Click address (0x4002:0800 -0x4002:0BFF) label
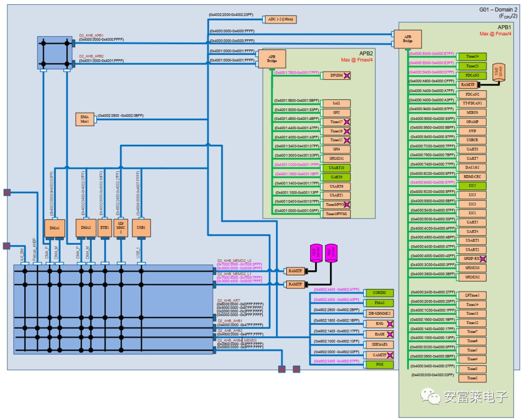 tap(121, 116)
